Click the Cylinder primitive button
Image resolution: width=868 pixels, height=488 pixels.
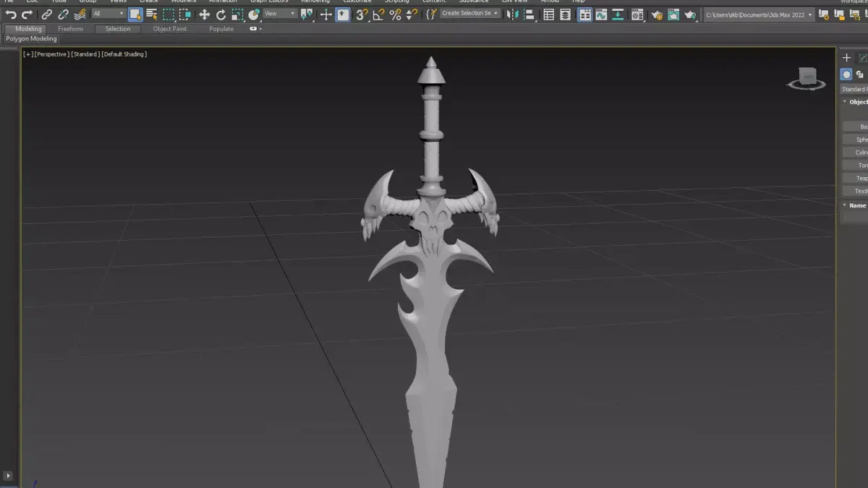click(856, 153)
